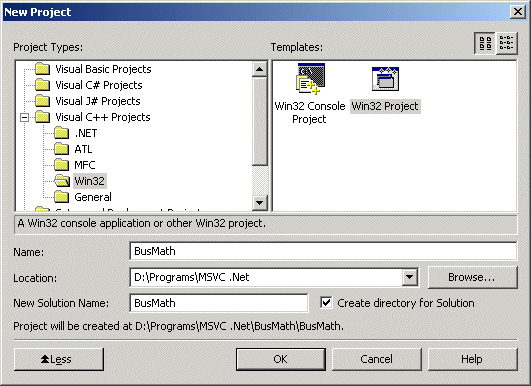This screenshot has width=531, height=386.
Task: Click into the project Name text field
Action: pos(323,251)
